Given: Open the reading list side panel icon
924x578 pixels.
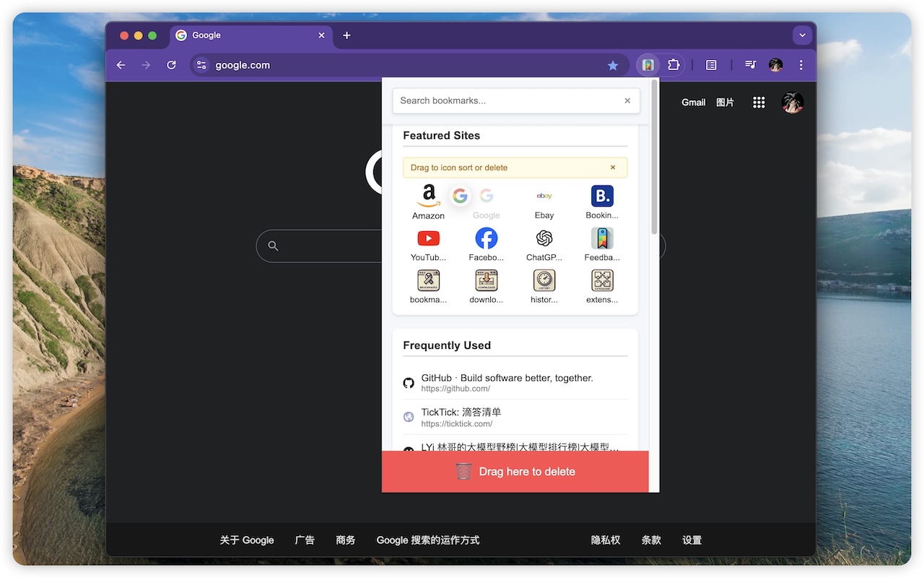Looking at the screenshot, I should coord(711,65).
